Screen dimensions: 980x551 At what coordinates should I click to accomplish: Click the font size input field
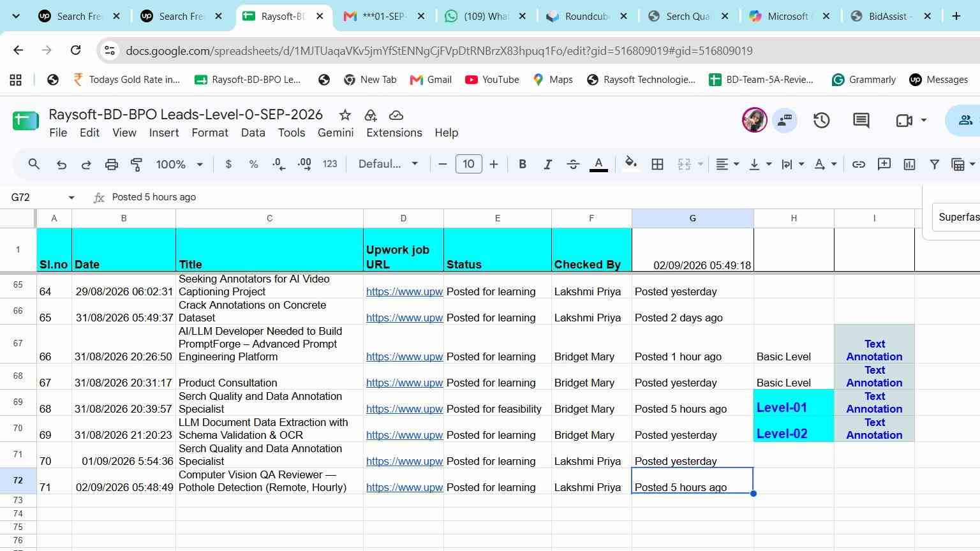[468, 165]
